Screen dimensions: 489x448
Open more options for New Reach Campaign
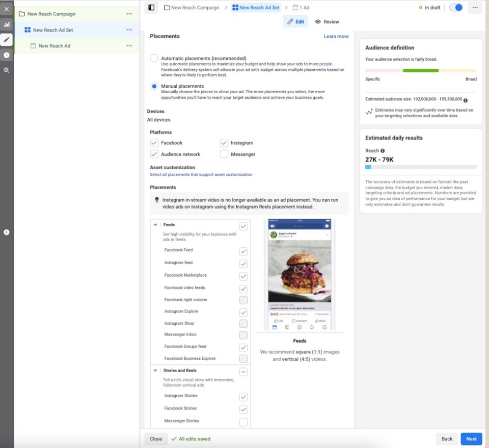pos(129,14)
